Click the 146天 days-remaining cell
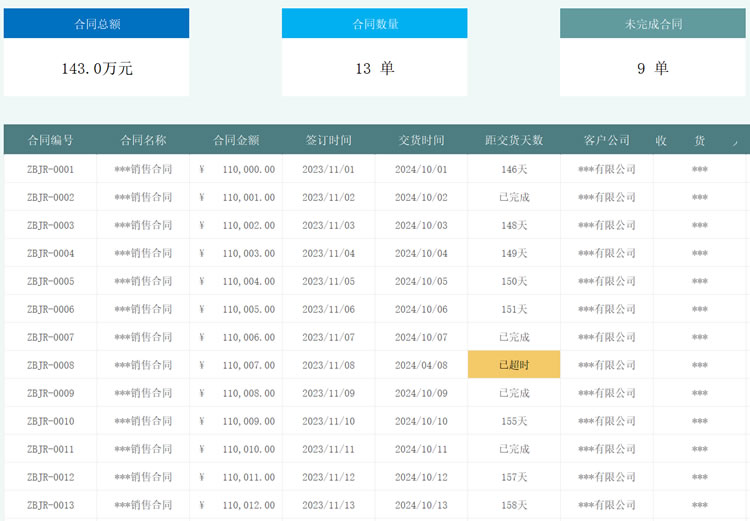This screenshot has height=521, width=750. (514, 169)
